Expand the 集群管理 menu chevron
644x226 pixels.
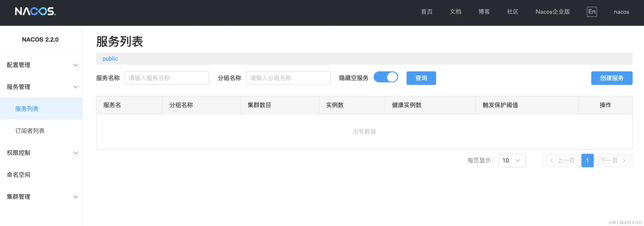tap(76, 197)
